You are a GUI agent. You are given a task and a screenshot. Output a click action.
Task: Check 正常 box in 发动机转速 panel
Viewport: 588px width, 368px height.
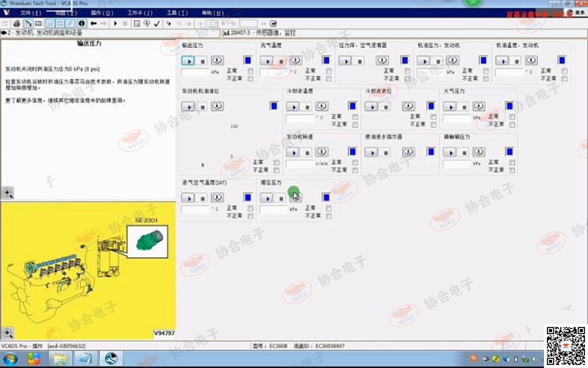coord(355,162)
